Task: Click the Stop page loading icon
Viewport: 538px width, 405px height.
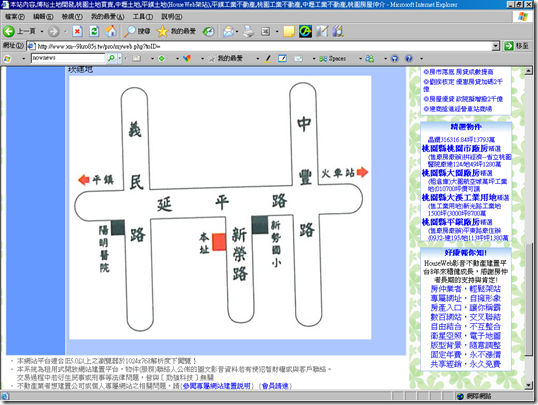Action: coord(78,31)
